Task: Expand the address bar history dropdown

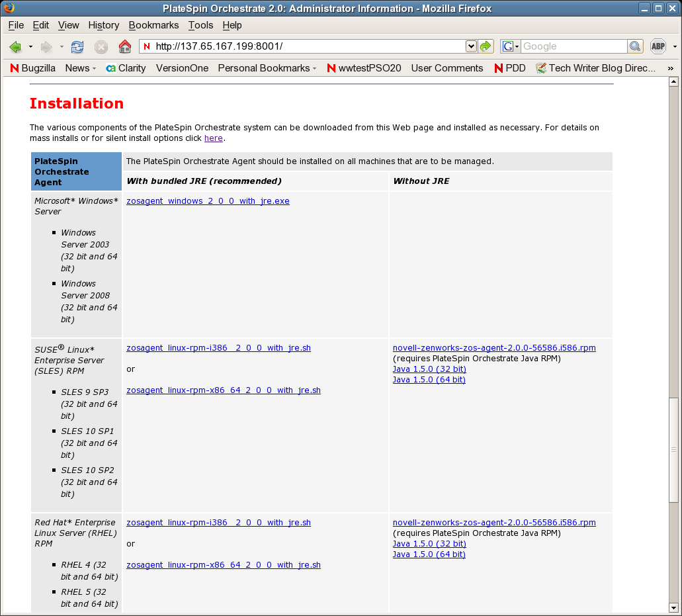Action: pos(471,46)
